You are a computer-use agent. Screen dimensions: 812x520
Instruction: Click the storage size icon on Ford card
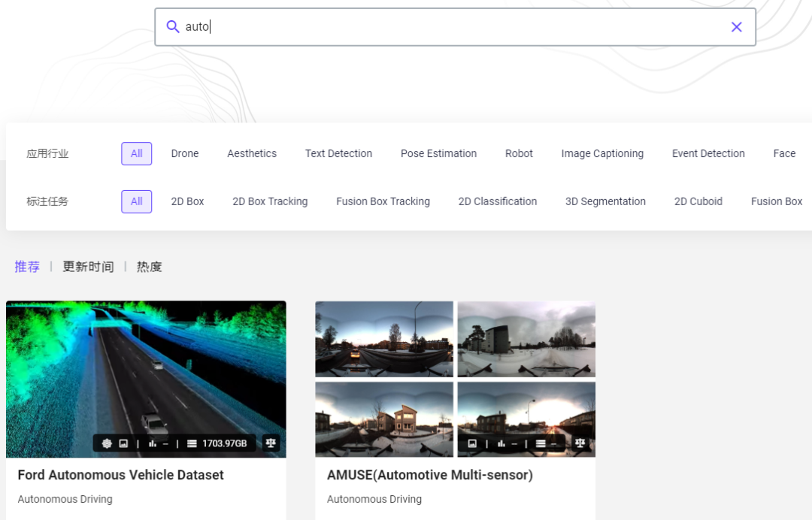click(x=192, y=443)
